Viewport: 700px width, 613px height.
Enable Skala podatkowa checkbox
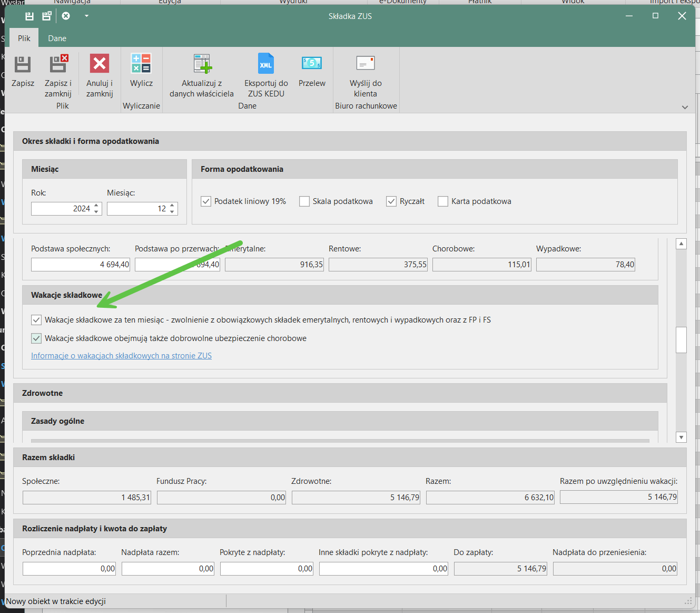(304, 201)
